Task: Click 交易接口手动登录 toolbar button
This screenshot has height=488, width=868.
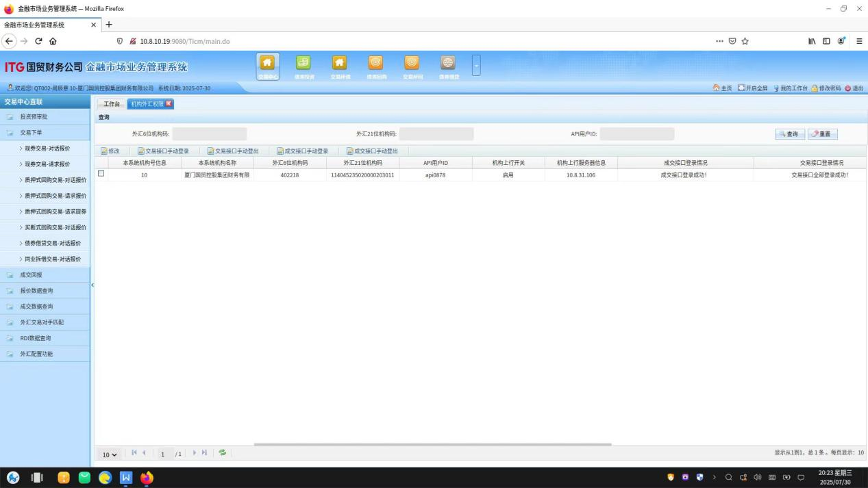Action: point(163,151)
